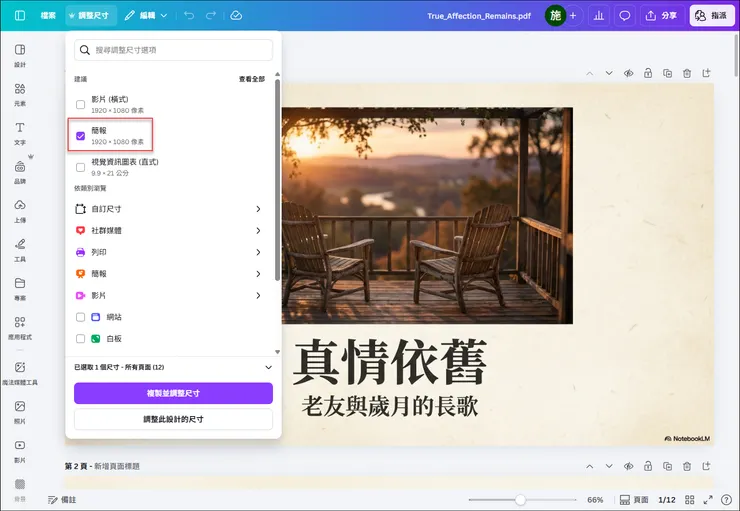Open the 元素 sidebar tab
Image resolution: width=740 pixels, height=511 pixels.
20,94
